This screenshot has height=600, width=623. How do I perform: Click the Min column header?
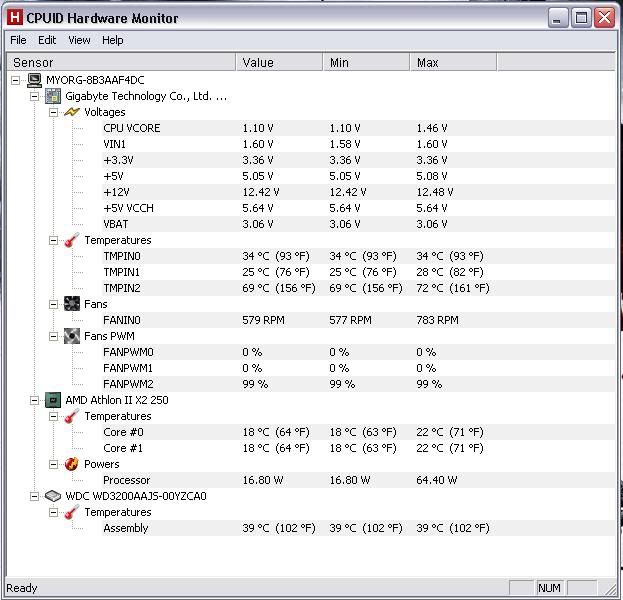pyautogui.click(x=366, y=62)
